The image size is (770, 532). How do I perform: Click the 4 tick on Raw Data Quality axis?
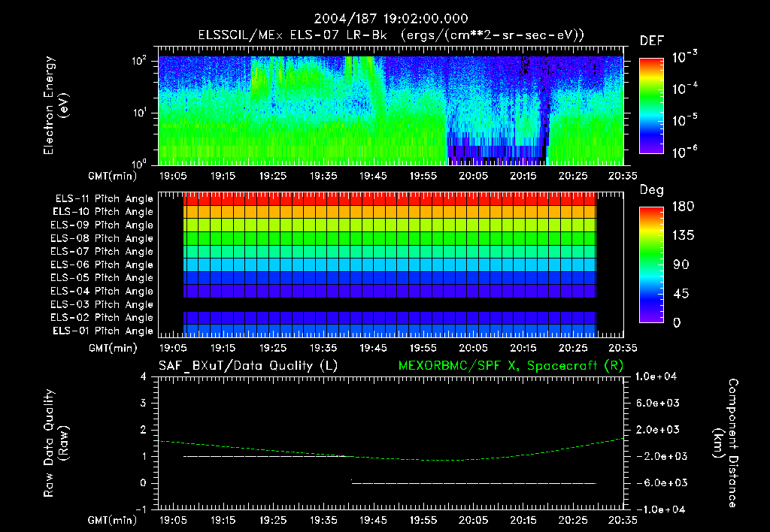tap(144, 376)
